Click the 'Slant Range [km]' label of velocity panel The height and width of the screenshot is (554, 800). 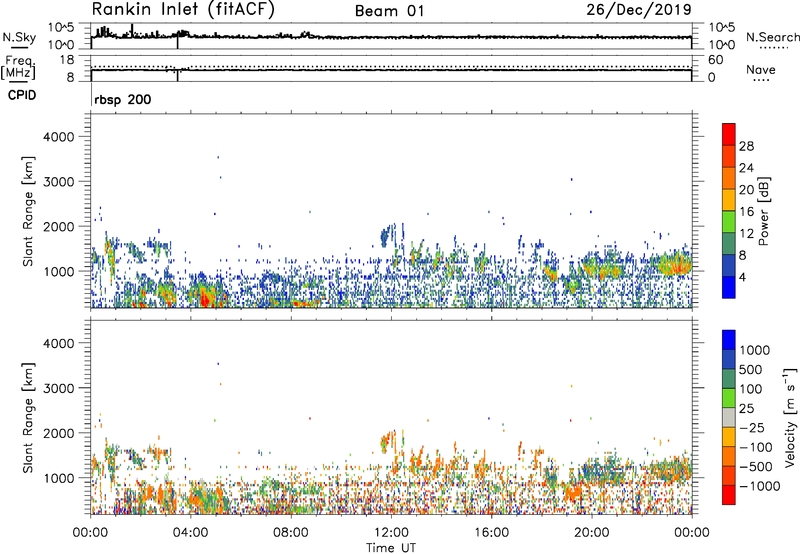(x=28, y=418)
